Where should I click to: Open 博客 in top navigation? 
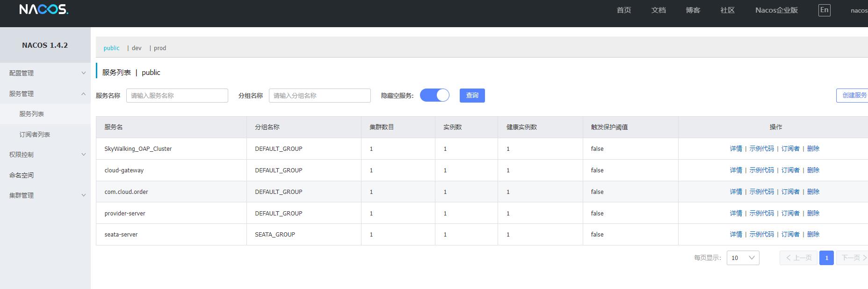point(693,10)
